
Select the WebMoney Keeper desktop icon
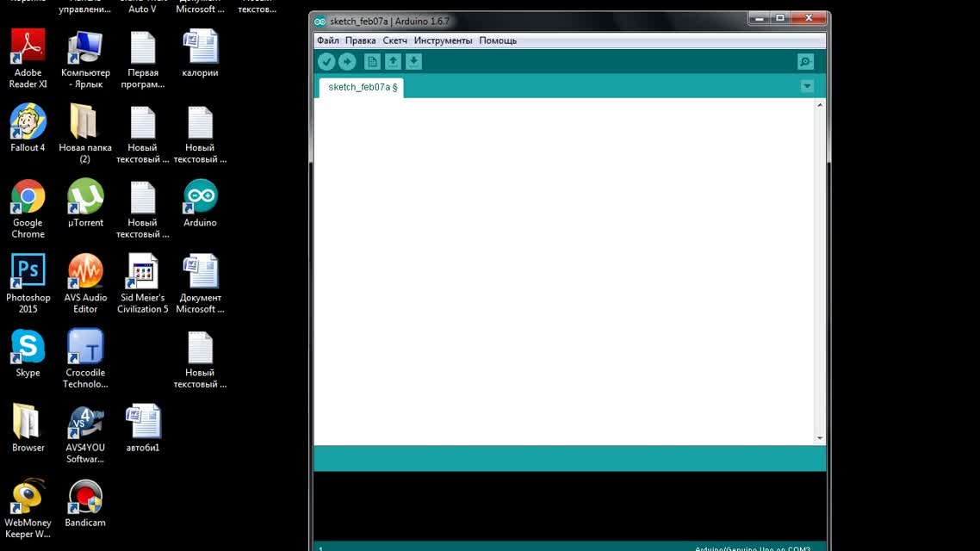coord(28,509)
